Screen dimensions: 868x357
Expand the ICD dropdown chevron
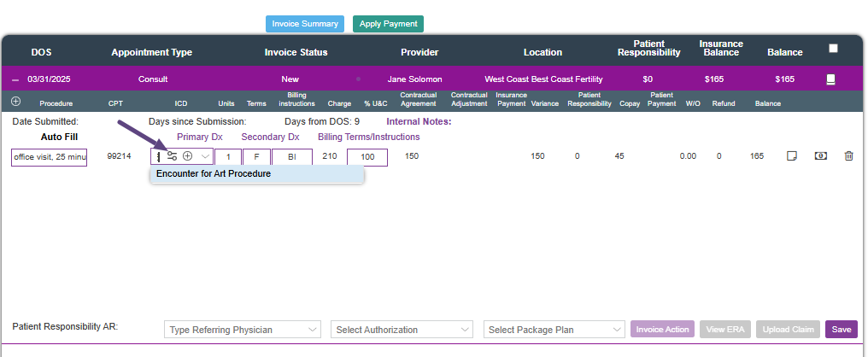pos(205,157)
